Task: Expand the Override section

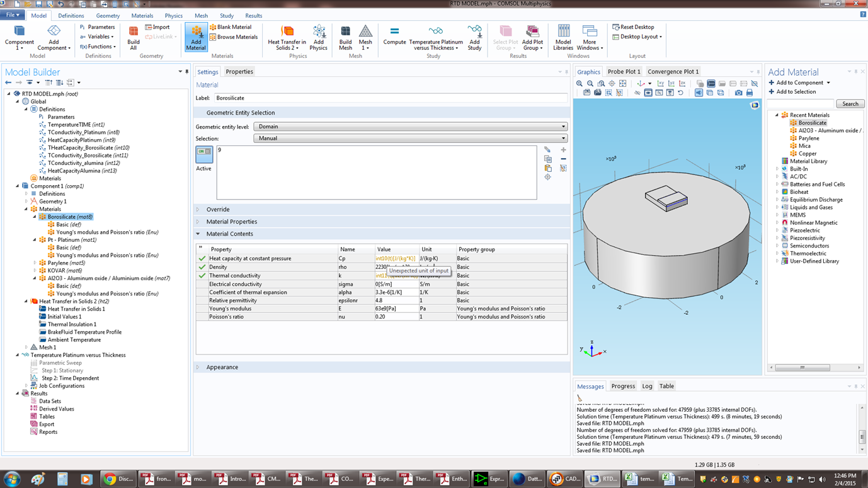Action: click(198, 210)
